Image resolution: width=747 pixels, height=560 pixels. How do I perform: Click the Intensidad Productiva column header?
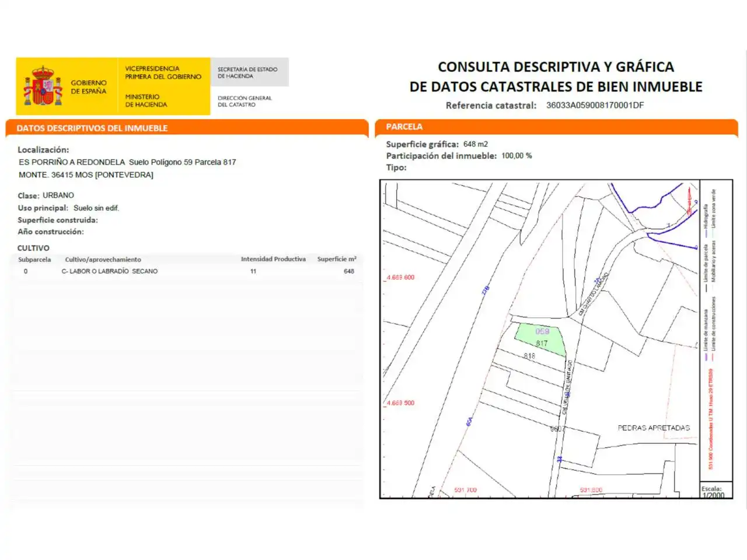click(273, 259)
